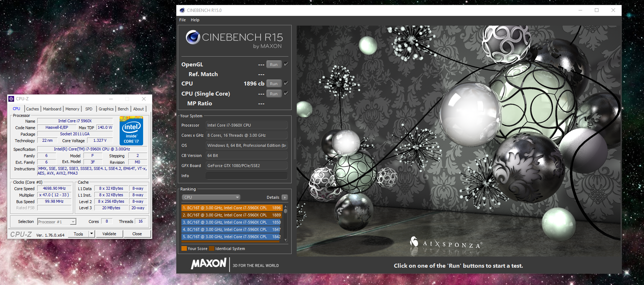Screen dimensions: 644x285
Task: Click the Core Speed 4698.90 MHz value
Action: (54, 188)
